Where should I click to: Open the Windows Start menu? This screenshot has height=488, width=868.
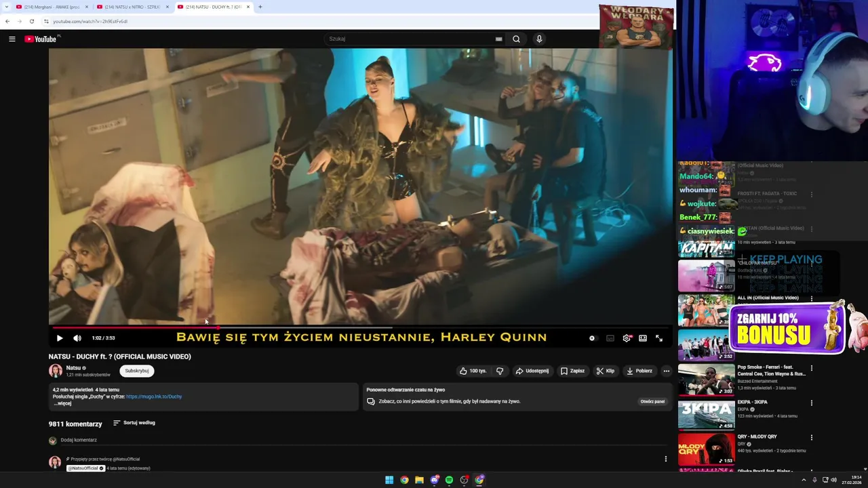pyautogui.click(x=389, y=480)
